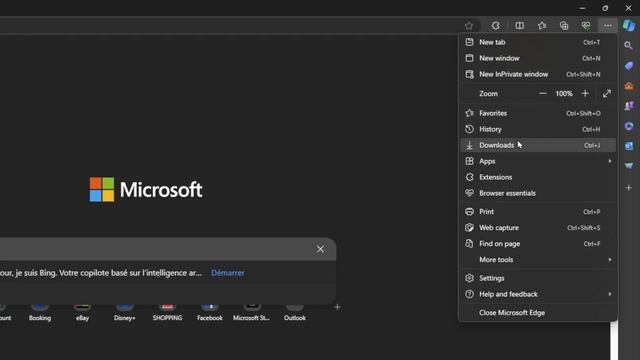The image size is (640, 360).
Task: Open Favorites from the menu
Action: click(538, 113)
